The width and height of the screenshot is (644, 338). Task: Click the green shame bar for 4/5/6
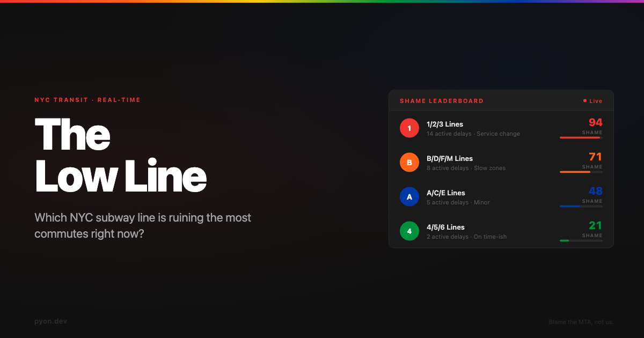coord(565,241)
